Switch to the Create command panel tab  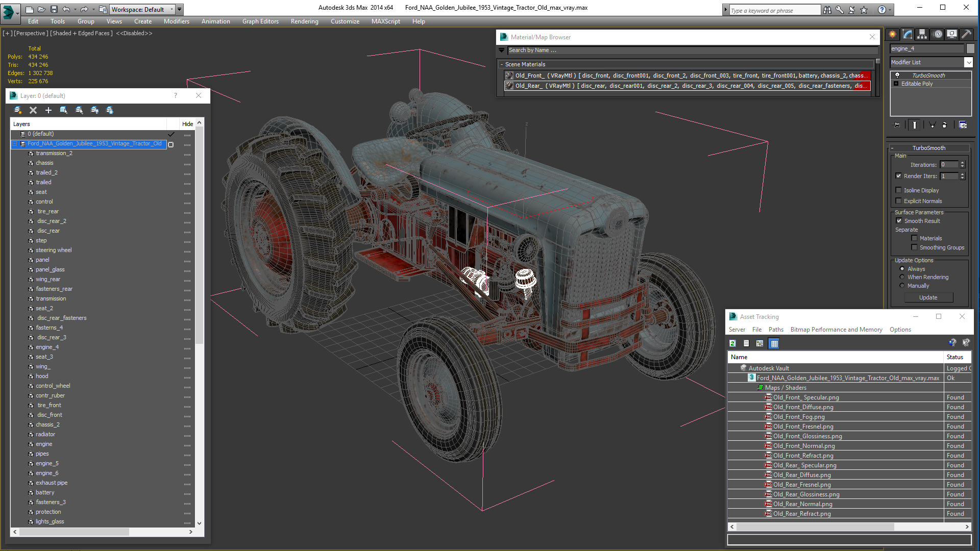click(893, 34)
